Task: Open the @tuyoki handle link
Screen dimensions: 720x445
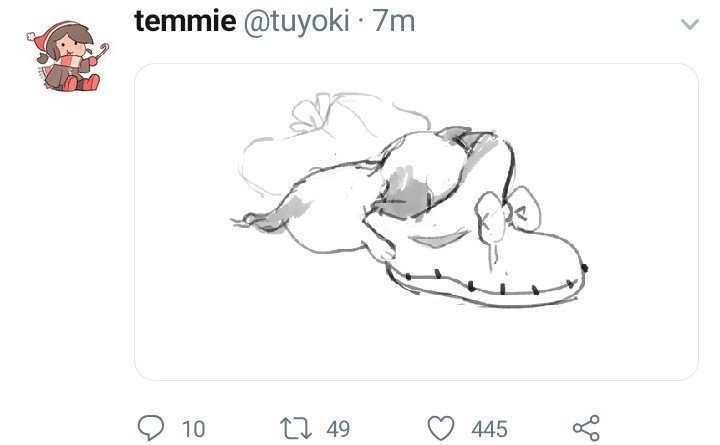Action: coord(297,22)
